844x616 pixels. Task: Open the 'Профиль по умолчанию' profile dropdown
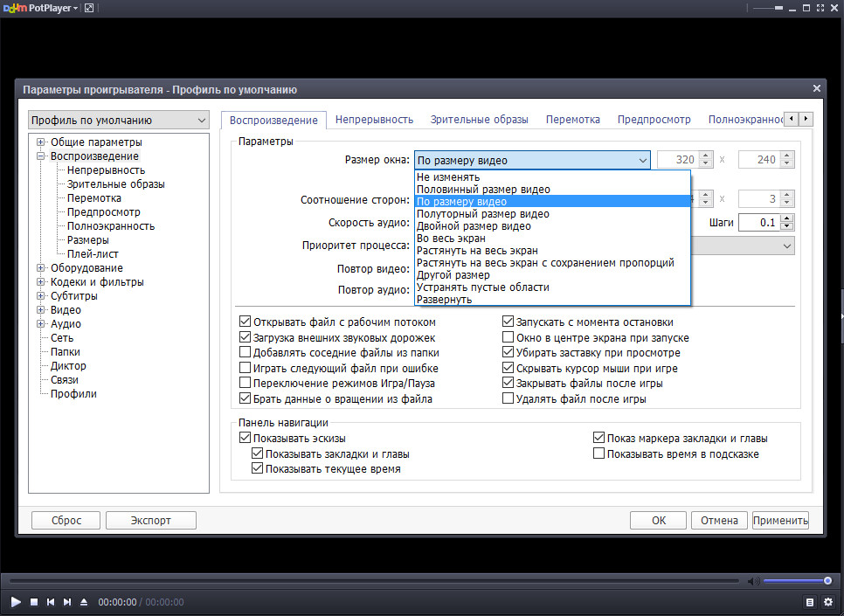pos(119,120)
